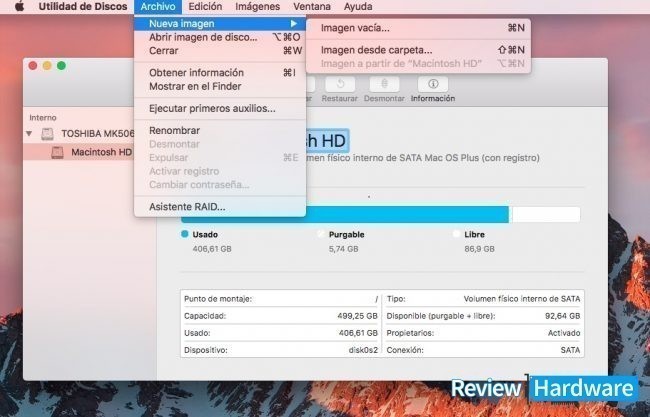Open the Ayuda menu
This screenshot has height=417, width=650.
point(358,6)
